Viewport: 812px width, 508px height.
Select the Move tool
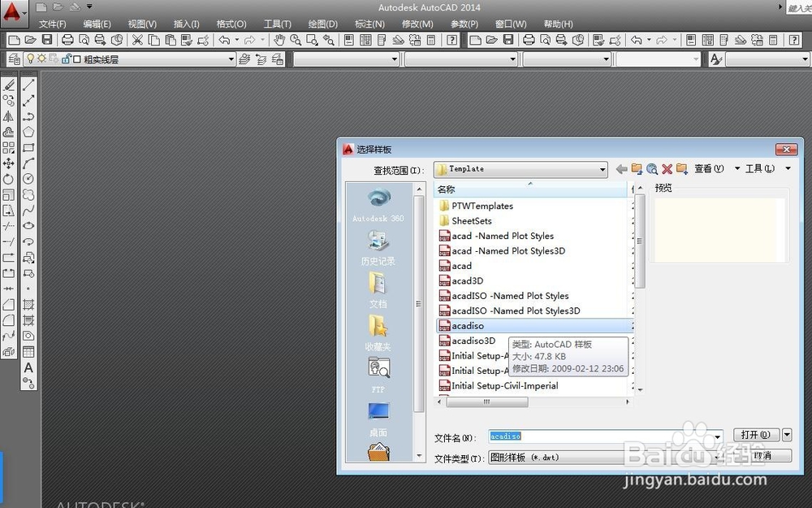9,163
